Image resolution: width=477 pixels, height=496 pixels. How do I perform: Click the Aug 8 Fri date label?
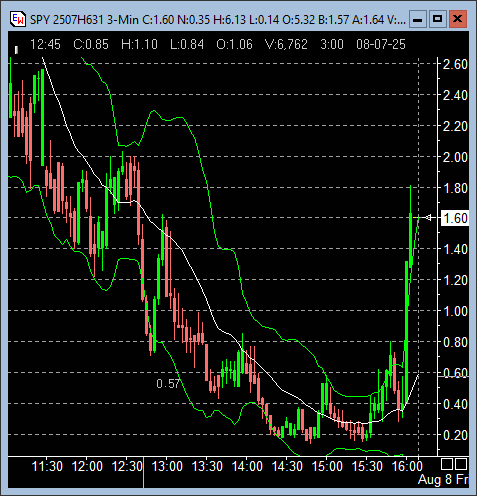point(443,479)
